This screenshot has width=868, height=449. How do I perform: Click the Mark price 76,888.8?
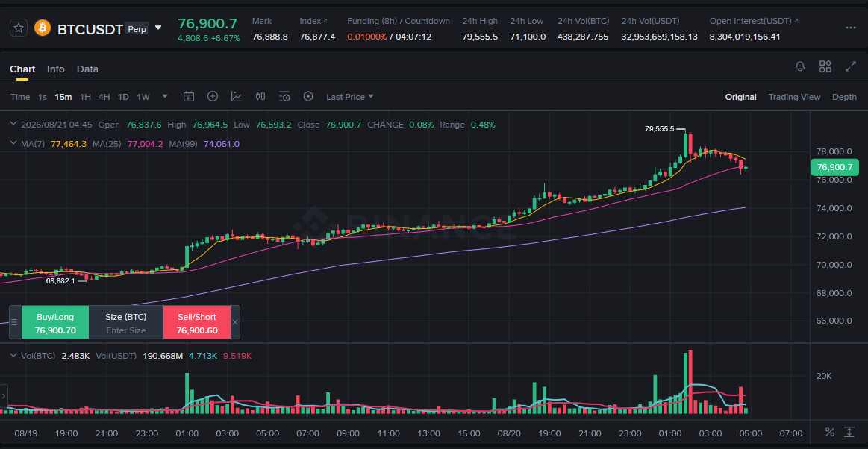[269, 37]
